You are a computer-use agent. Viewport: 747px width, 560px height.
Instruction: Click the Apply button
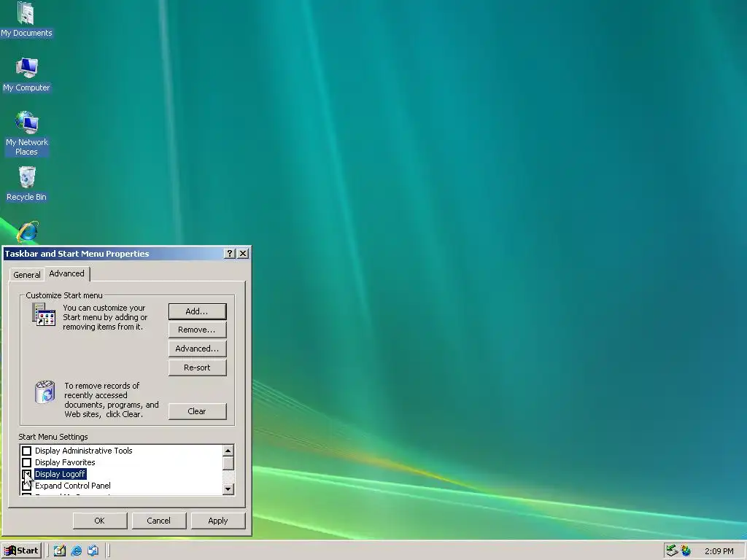coord(218,521)
